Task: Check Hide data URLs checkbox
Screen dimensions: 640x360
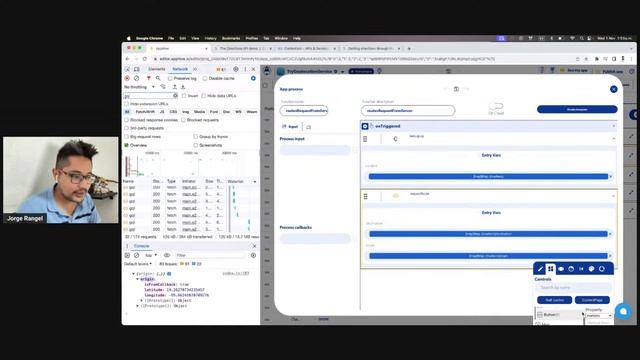Action: pos(204,96)
